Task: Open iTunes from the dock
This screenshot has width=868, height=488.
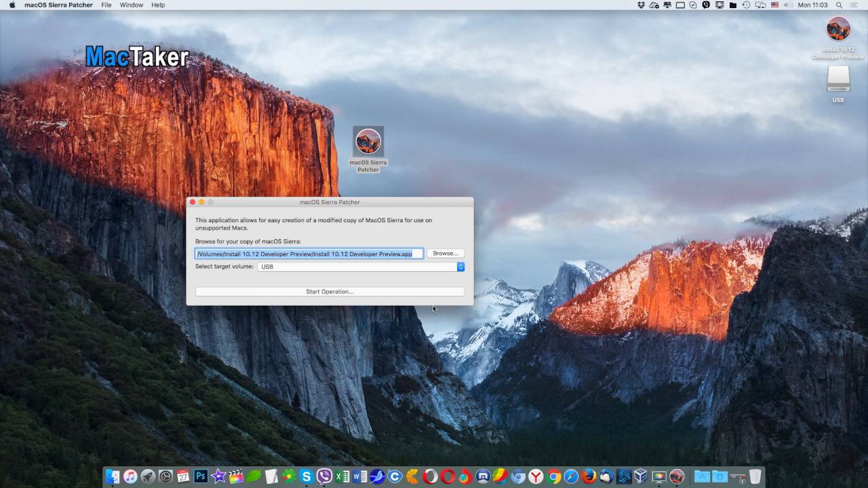Action: point(130,476)
